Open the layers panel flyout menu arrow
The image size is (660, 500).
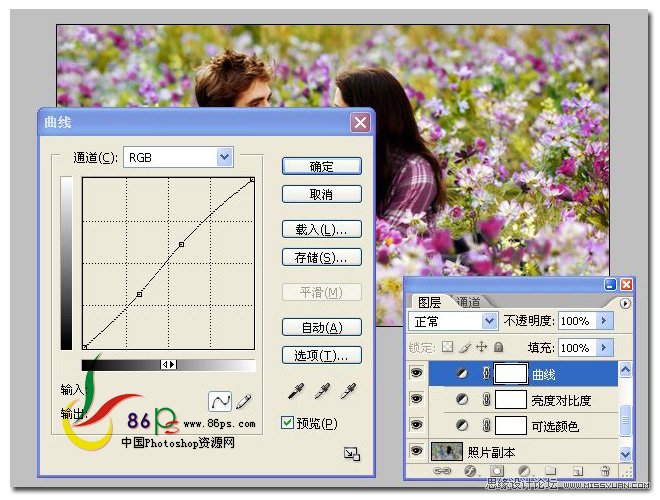pos(625,303)
